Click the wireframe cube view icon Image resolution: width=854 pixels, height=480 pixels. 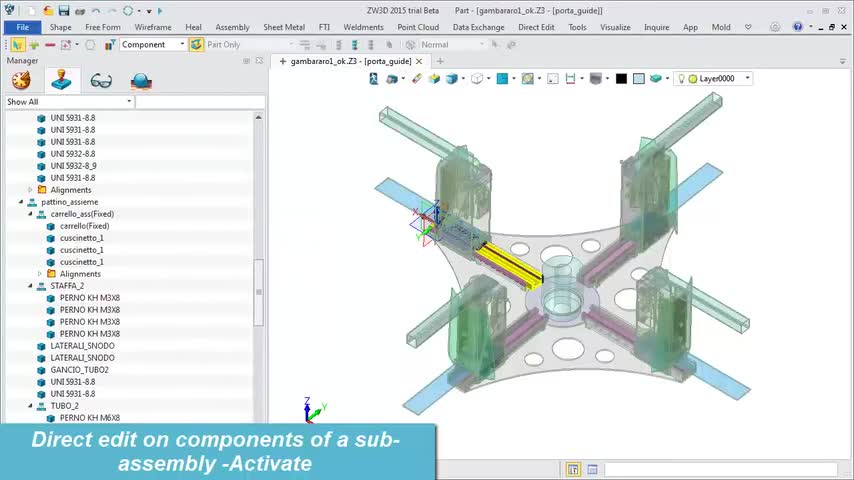[477, 79]
